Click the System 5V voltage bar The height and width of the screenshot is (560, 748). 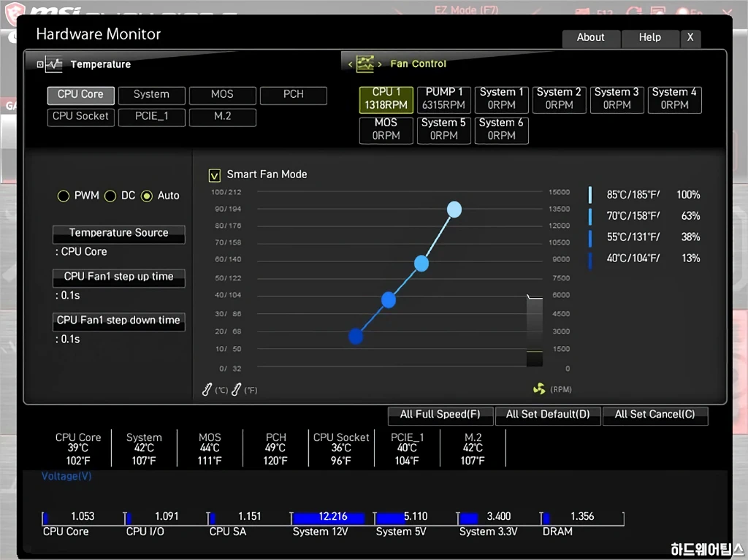click(390, 518)
